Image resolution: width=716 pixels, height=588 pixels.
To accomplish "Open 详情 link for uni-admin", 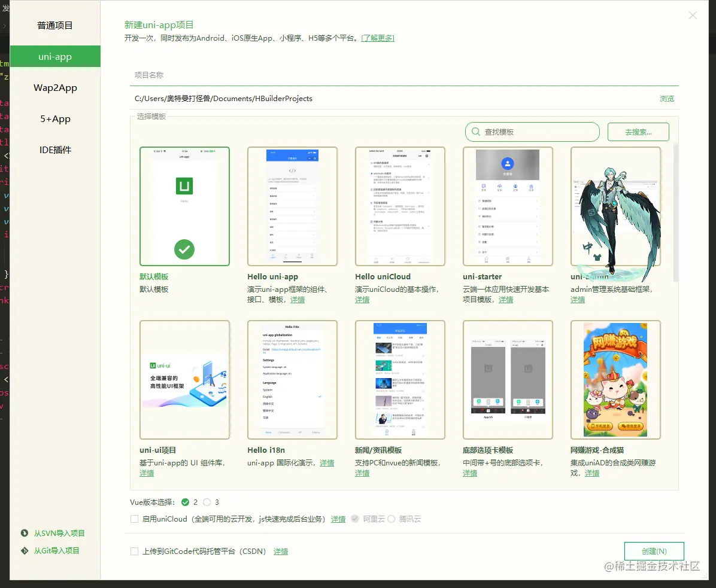I will [578, 300].
